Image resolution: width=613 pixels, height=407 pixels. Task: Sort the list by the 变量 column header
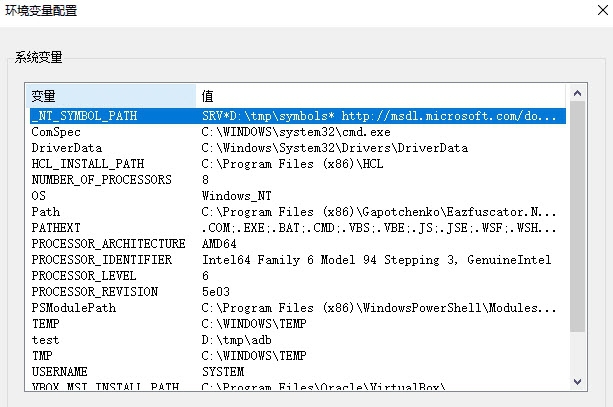[110, 95]
